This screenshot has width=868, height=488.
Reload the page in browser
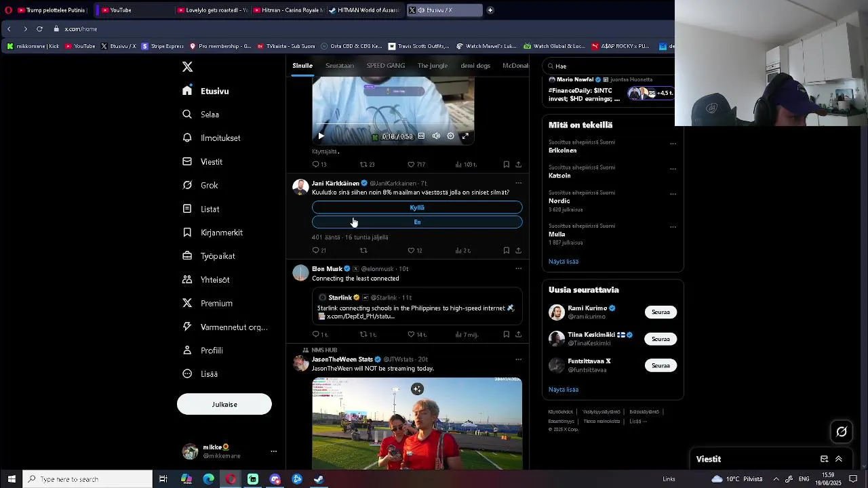[x=39, y=28]
